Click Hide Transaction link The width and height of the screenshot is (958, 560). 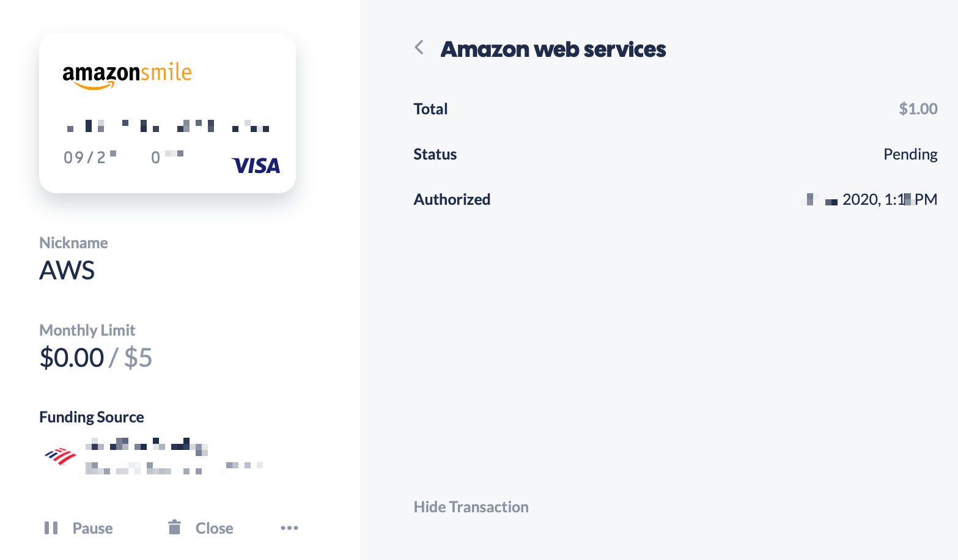pos(471,507)
